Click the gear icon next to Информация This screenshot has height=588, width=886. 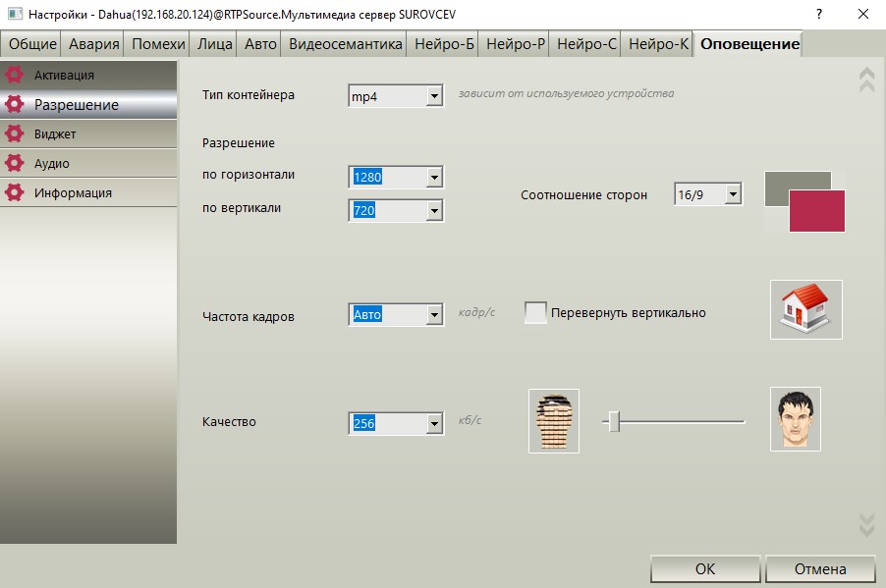pos(14,192)
